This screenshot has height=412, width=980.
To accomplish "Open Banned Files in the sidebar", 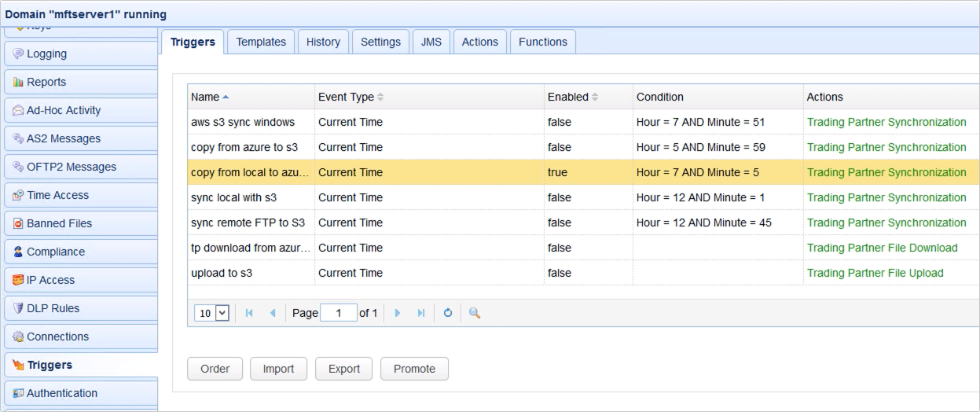I will point(59,223).
